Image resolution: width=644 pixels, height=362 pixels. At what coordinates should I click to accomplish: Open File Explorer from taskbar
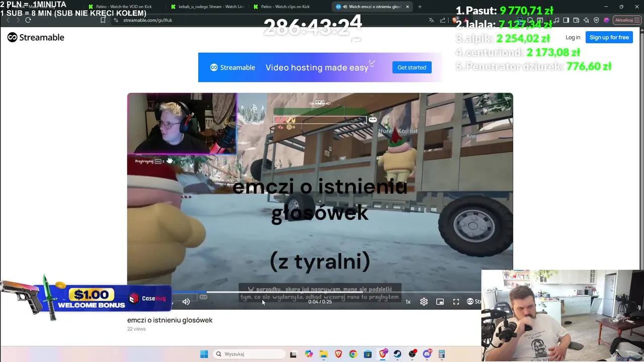tap(324, 354)
